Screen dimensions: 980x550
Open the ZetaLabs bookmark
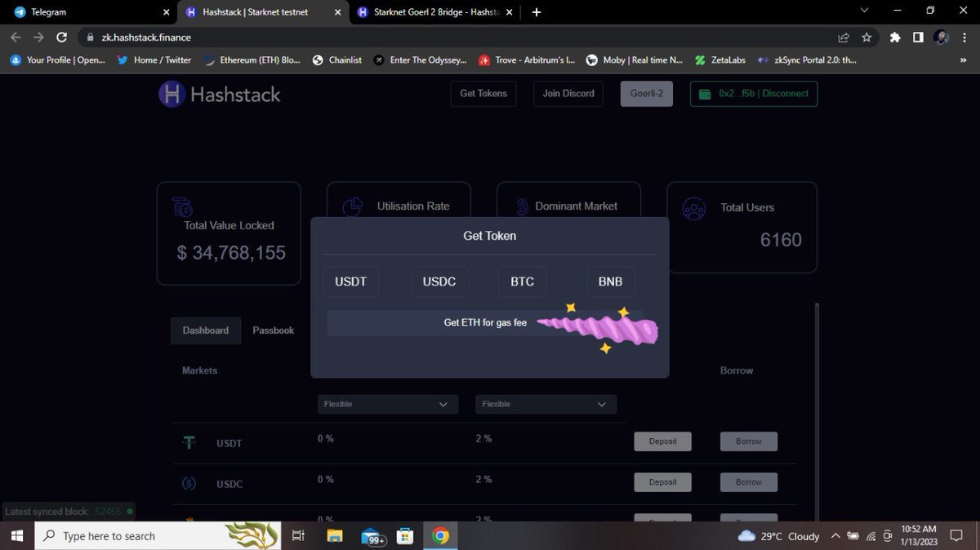pos(720,60)
